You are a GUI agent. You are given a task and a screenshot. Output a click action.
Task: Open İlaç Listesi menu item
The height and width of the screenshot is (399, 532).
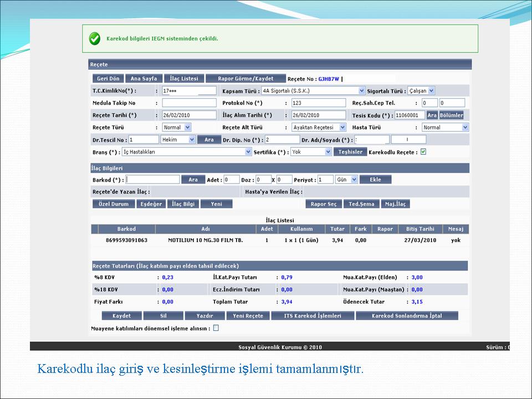(x=185, y=79)
